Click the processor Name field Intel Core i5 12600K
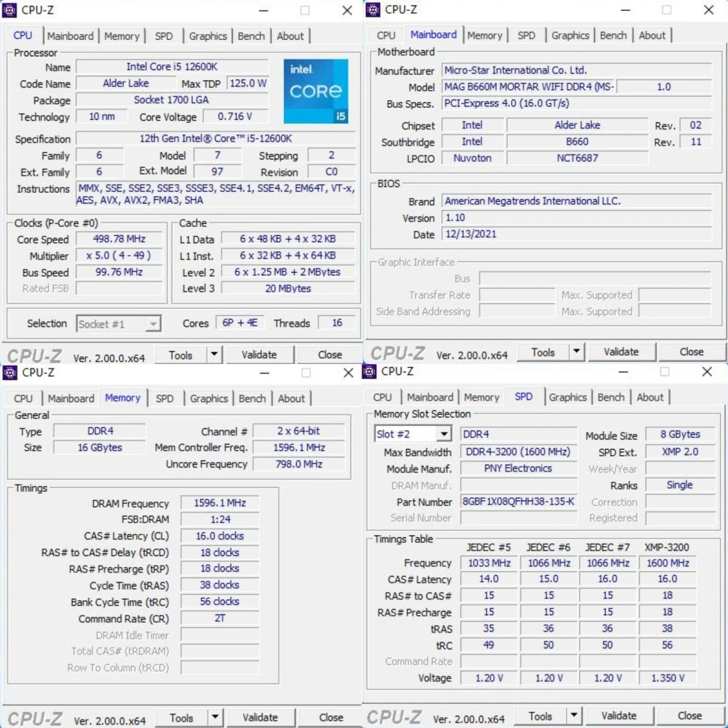The image size is (728, 728). (x=172, y=67)
